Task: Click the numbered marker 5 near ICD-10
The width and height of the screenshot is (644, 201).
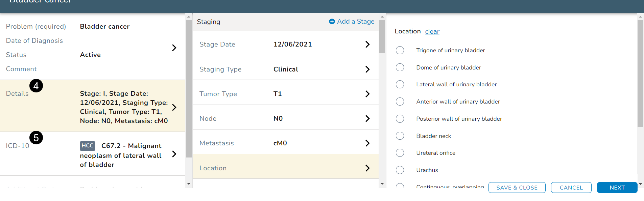Action: [36, 138]
